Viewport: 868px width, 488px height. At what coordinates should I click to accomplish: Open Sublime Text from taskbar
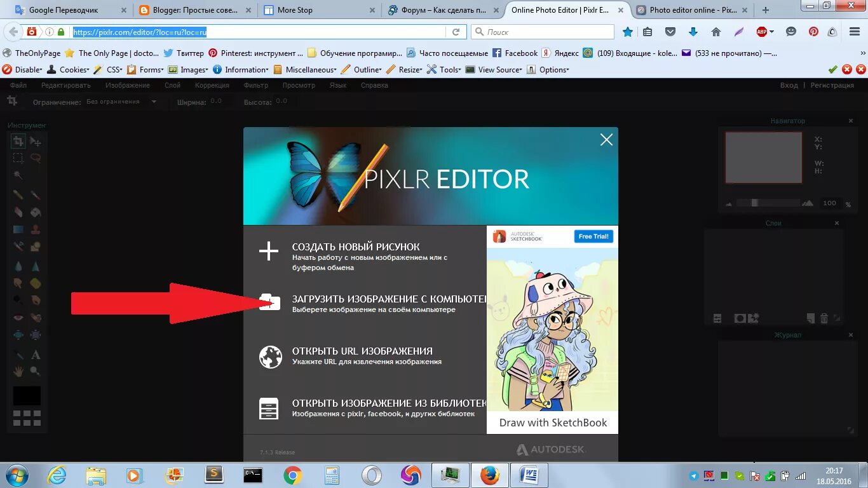214,475
